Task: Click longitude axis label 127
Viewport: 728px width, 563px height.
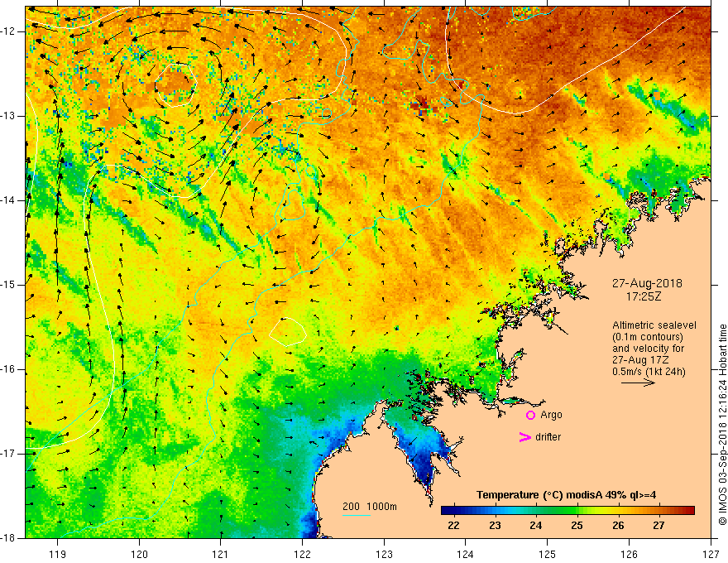Action: (711, 554)
